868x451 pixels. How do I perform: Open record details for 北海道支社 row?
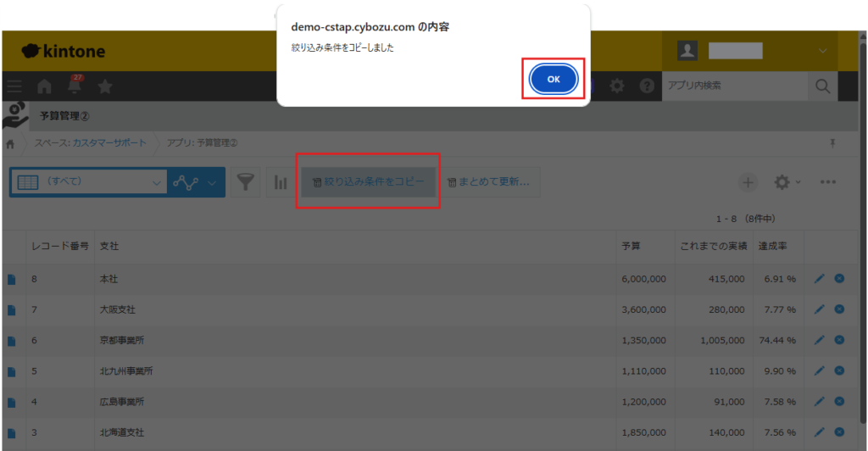[12, 432]
